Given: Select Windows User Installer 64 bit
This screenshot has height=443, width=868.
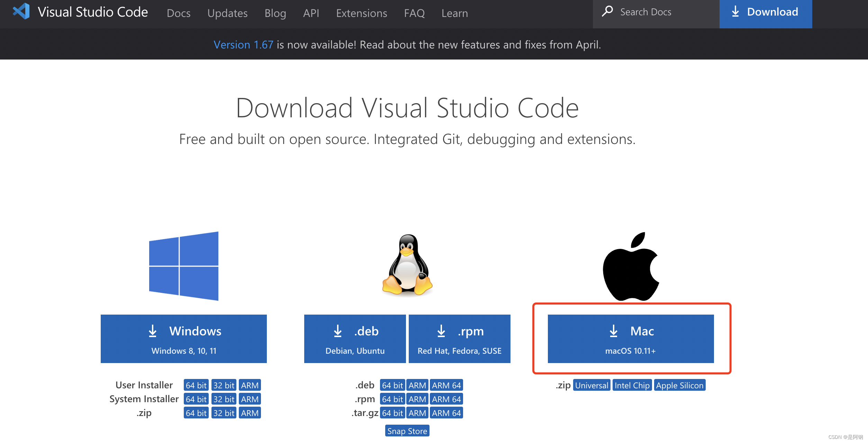Looking at the screenshot, I should [x=196, y=385].
